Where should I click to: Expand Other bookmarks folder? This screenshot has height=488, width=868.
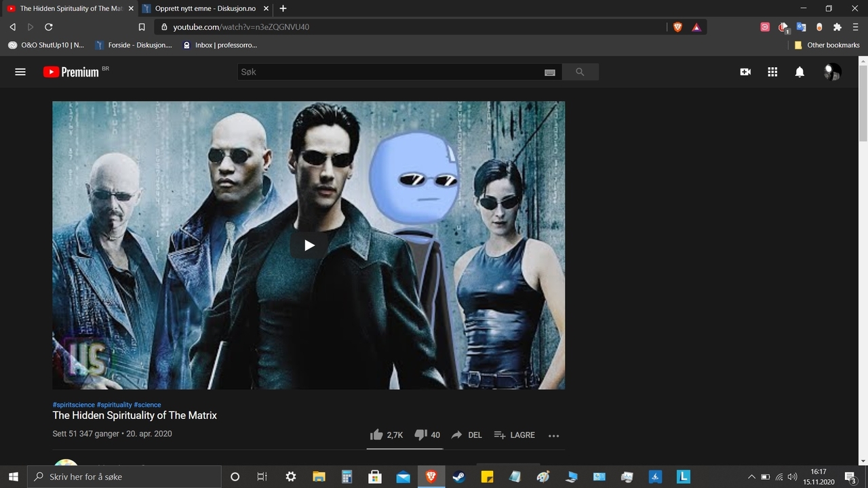pos(827,45)
